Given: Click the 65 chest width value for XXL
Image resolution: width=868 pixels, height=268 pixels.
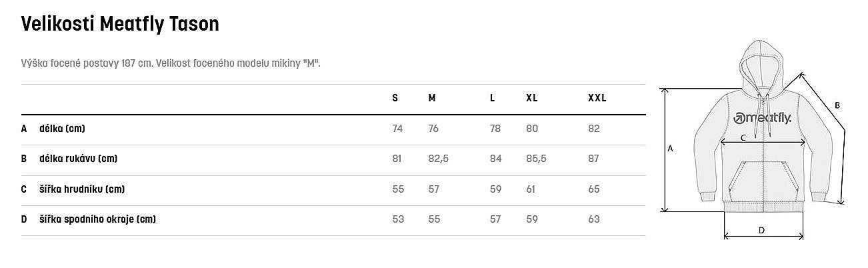Looking at the screenshot, I should tap(594, 189).
